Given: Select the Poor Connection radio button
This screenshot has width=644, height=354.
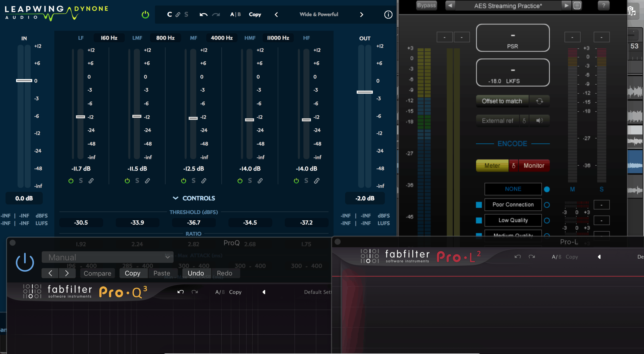Looking at the screenshot, I should (547, 205).
